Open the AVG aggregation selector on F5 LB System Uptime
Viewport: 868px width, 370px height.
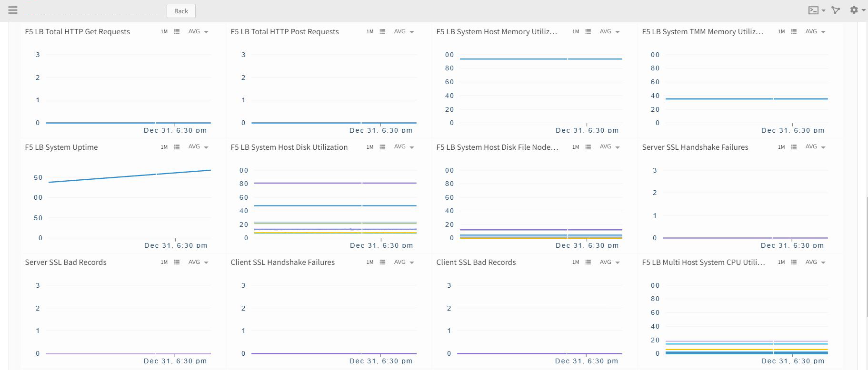[198, 147]
